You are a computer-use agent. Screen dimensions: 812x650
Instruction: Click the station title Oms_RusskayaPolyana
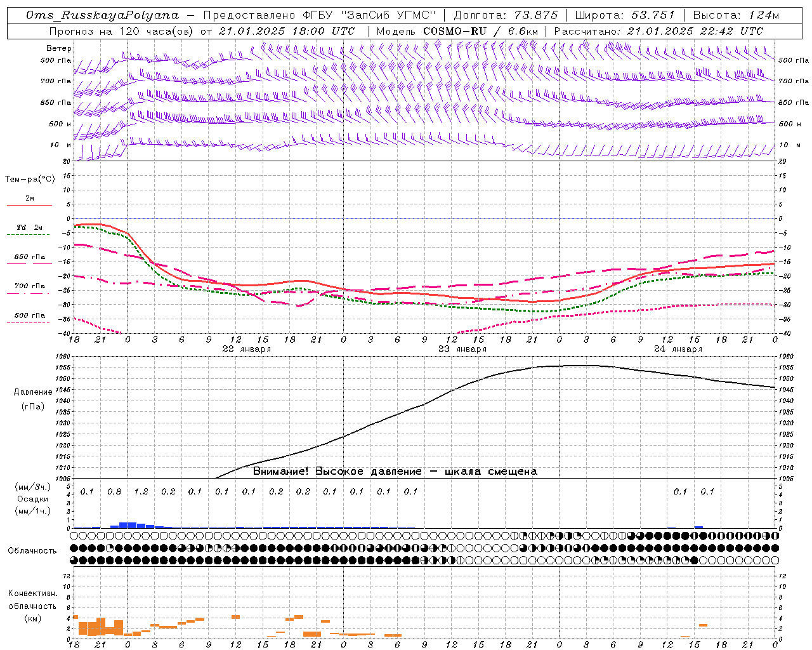(103, 15)
